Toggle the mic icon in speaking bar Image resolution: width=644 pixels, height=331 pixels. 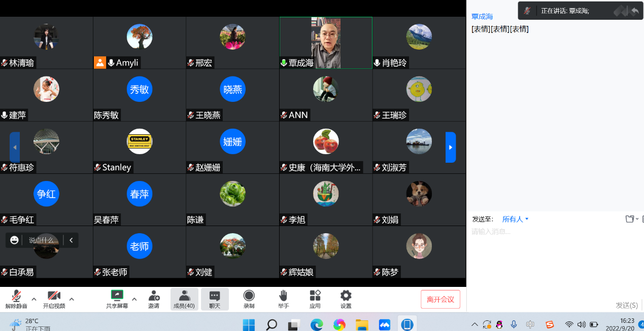pyautogui.click(x=528, y=11)
